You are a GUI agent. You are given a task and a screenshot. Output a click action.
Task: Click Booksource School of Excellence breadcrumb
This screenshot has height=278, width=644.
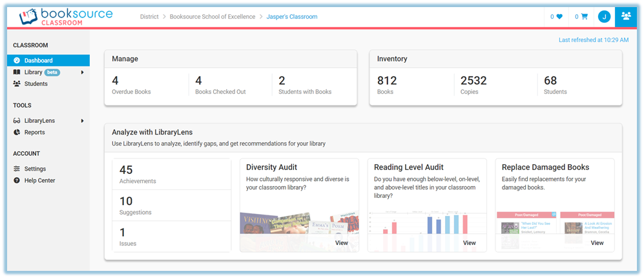coord(213,17)
